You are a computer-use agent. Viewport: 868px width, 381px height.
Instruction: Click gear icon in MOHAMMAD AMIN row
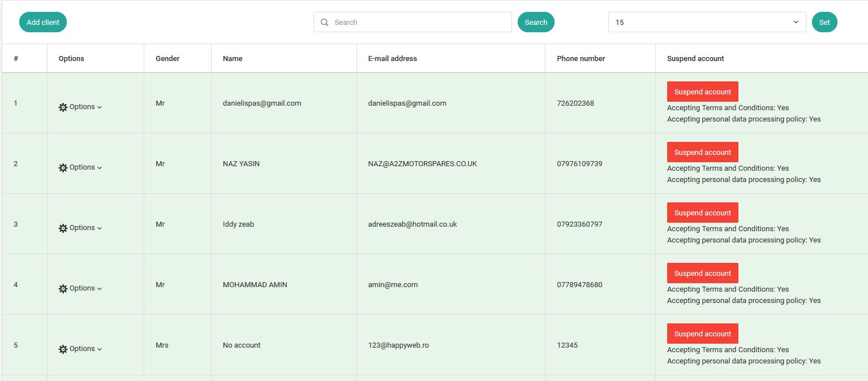point(63,289)
